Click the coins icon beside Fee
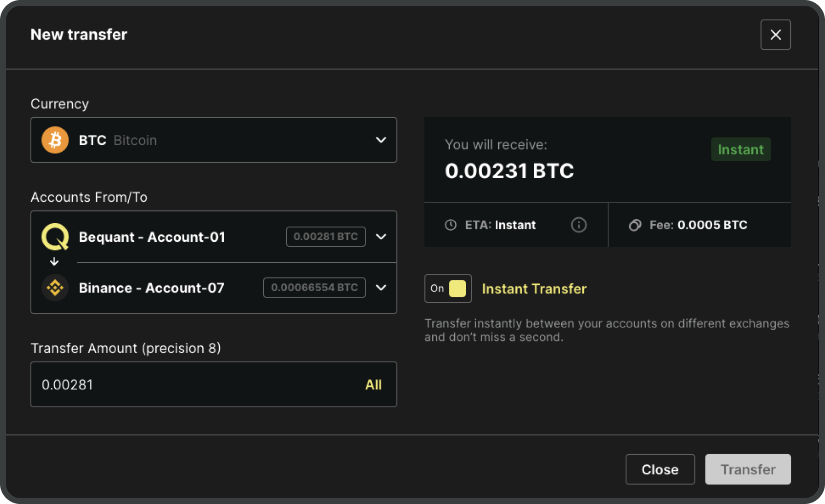 635,225
